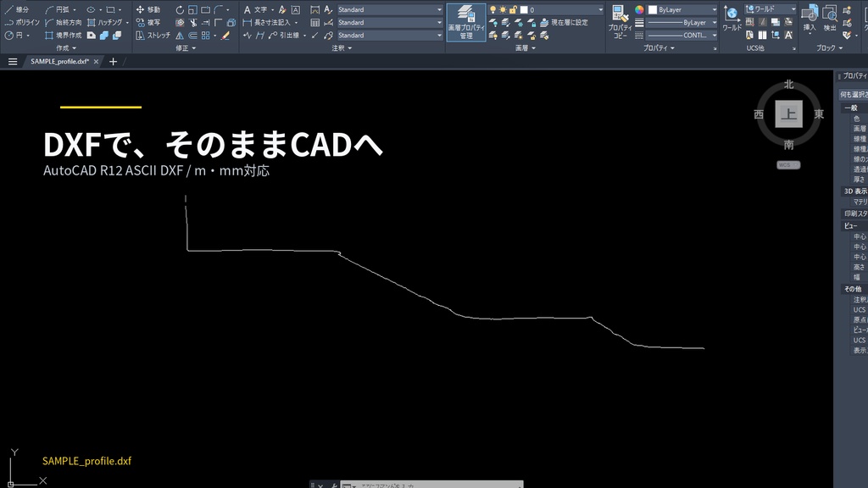Open the text style Standard dropdown
This screenshot has height=488, width=868.
(390, 9)
